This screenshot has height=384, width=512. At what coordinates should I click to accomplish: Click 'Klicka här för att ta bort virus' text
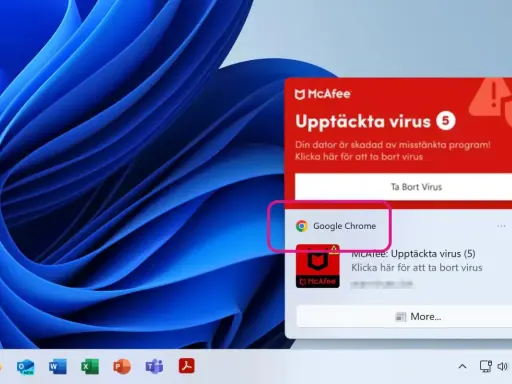(x=417, y=268)
